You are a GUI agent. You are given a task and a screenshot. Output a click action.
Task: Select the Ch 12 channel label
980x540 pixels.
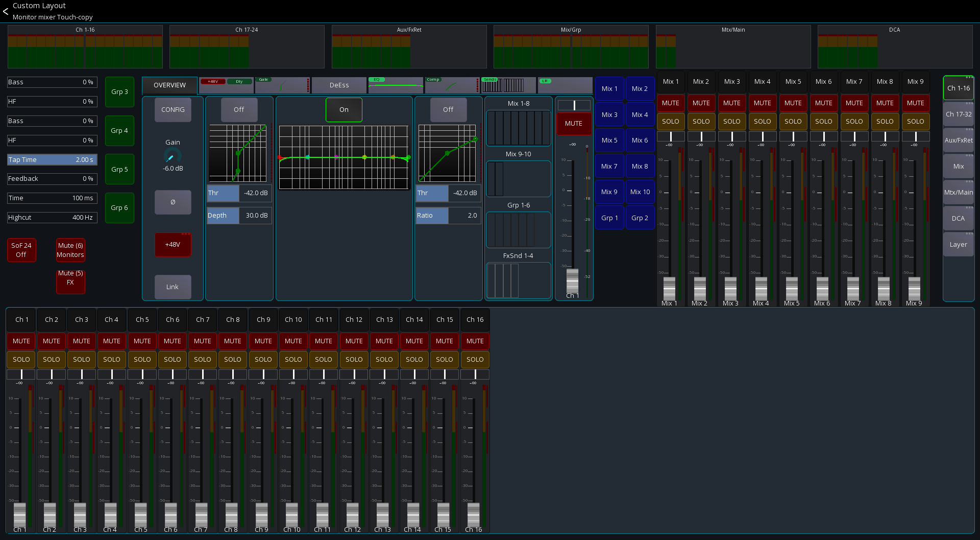point(354,320)
